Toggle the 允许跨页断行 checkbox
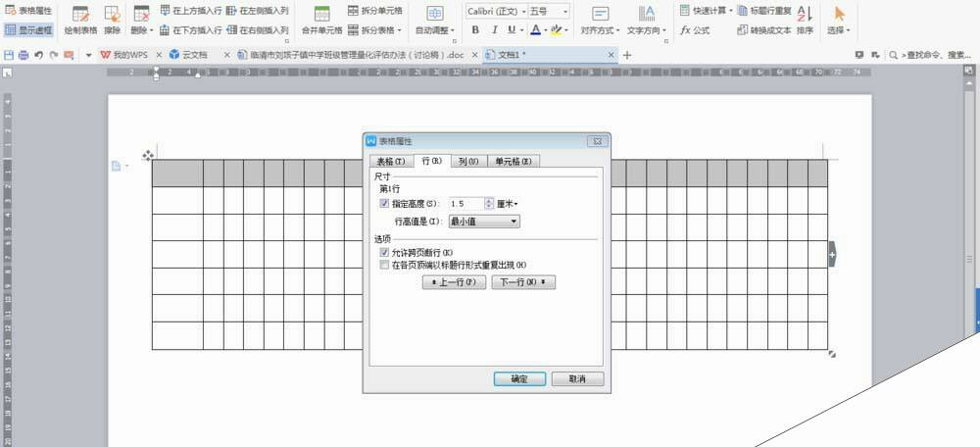980x447 pixels. pos(384,253)
